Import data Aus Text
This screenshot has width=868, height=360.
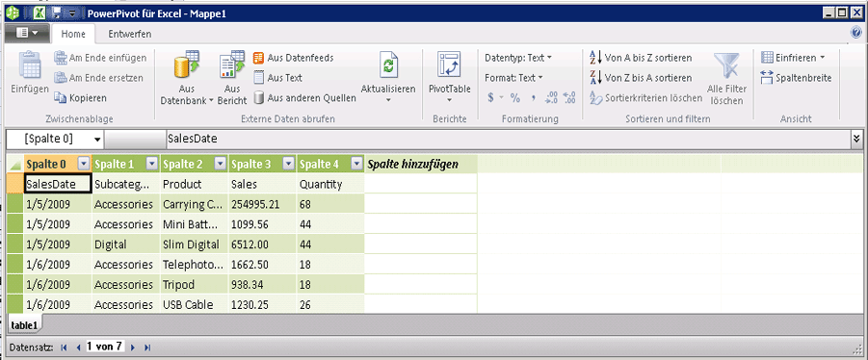[x=277, y=78]
